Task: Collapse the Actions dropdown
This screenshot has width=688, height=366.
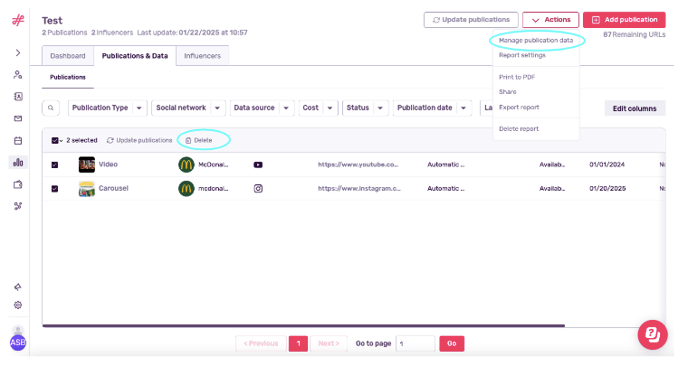Action: point(550,20)
